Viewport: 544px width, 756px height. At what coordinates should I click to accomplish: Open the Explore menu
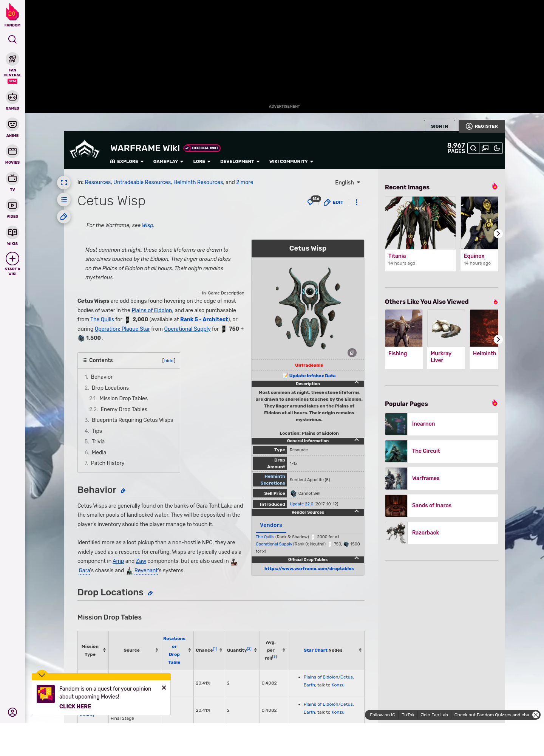pos(127,161)
